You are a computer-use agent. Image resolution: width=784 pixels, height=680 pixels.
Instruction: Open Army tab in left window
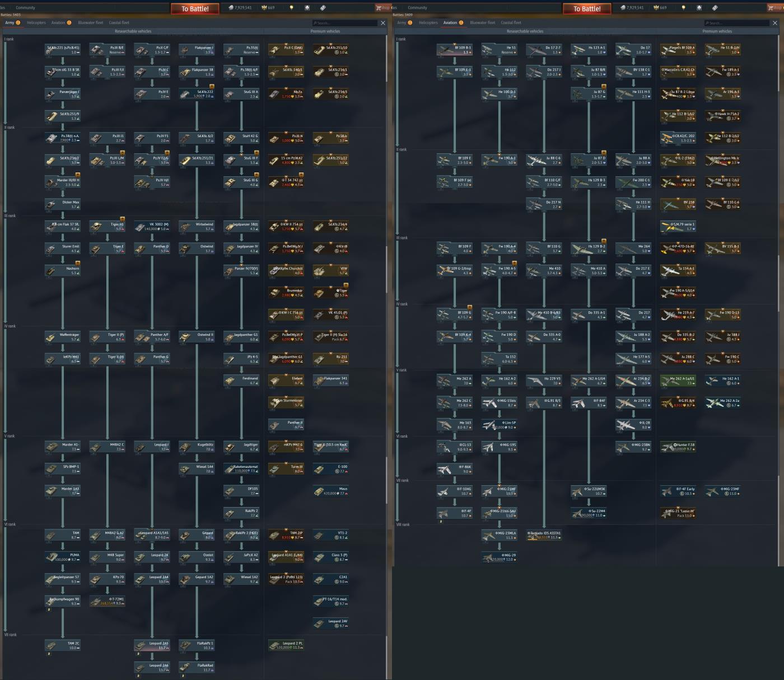(x=12, y=23)
